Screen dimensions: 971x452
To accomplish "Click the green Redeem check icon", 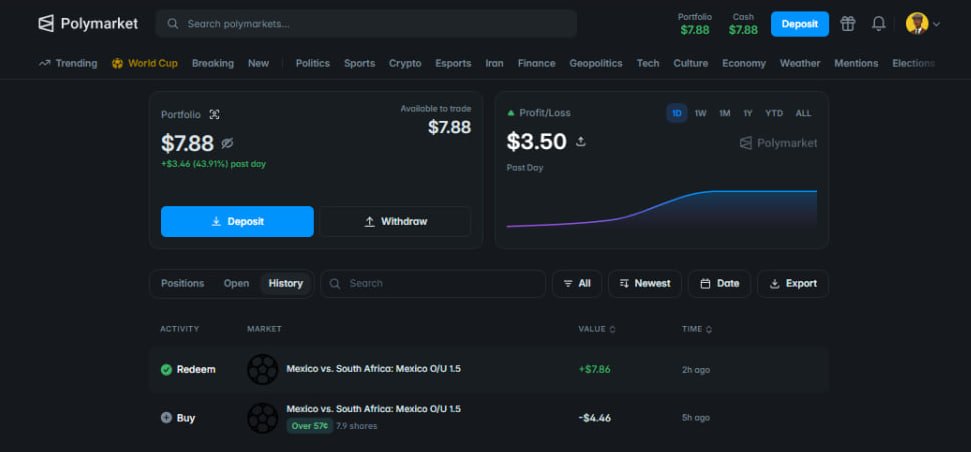I will click(x=166, y=370).
